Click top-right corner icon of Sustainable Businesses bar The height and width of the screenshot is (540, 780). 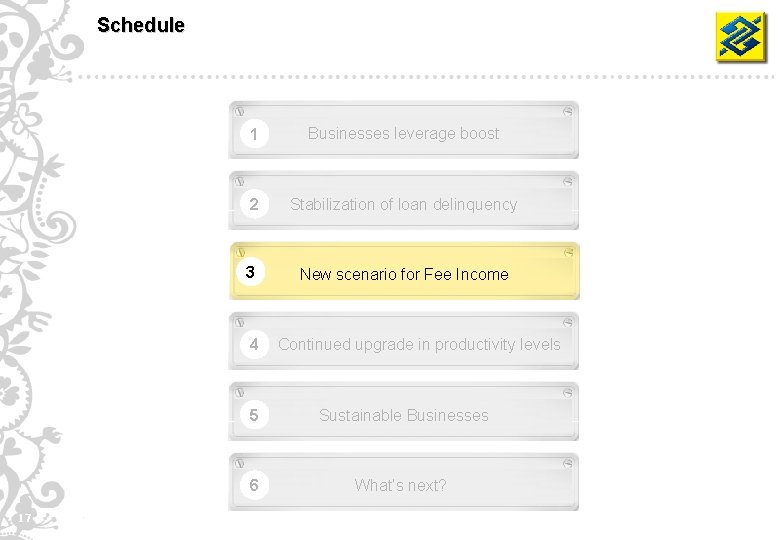tap(568, 393)
